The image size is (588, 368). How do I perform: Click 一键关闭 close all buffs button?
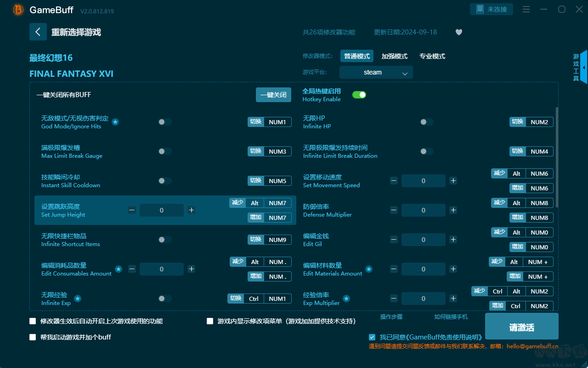(x=273, y=95)
